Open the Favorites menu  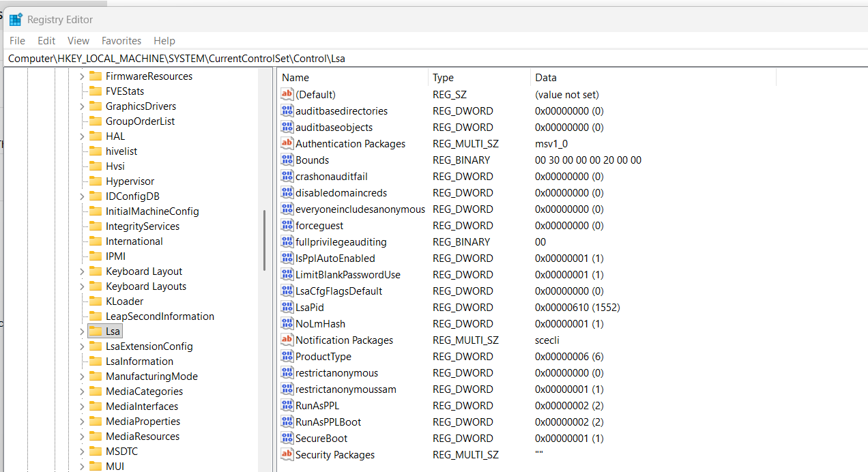(121, 41)
